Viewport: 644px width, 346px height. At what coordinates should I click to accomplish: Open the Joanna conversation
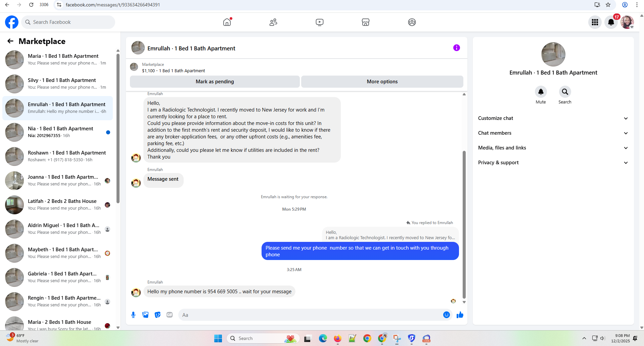click(58, 181)
